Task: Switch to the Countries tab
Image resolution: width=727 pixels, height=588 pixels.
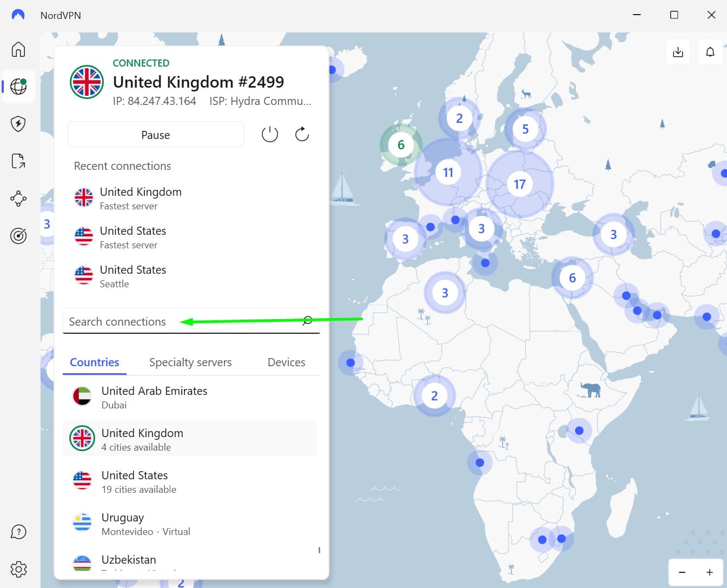Action: click(x=95, y=362)
